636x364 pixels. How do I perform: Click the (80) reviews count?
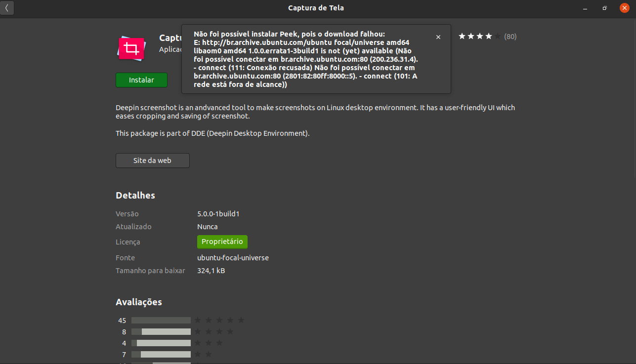(x=510, y=37)
